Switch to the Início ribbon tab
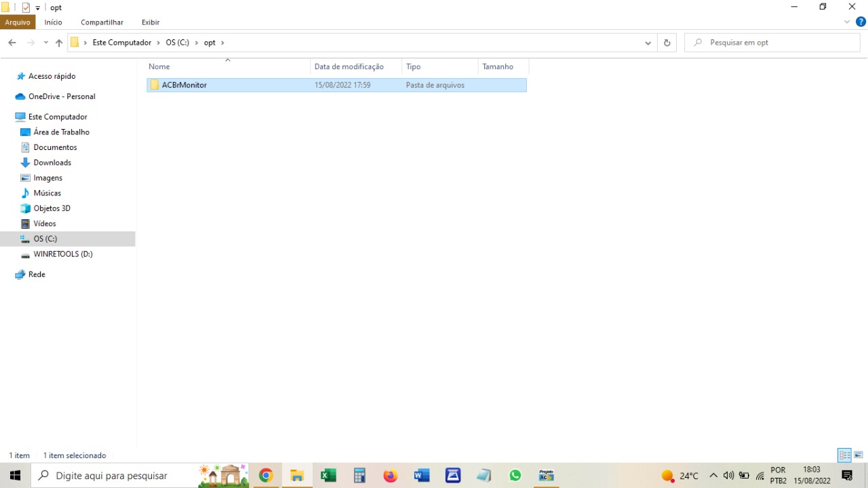Screen dimensions: 868x488 [54, 22]
